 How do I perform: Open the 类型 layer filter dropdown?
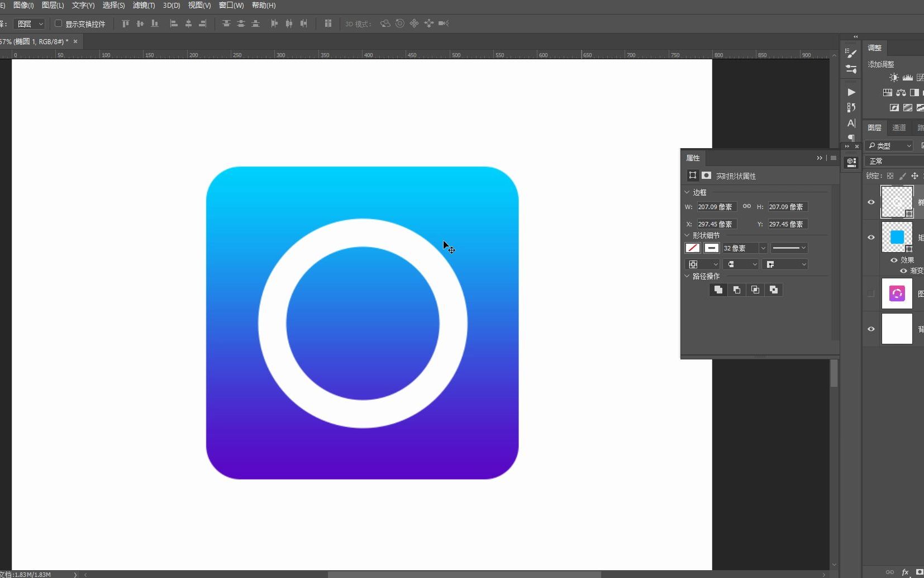pyautogui.click(x=889, y=146)
